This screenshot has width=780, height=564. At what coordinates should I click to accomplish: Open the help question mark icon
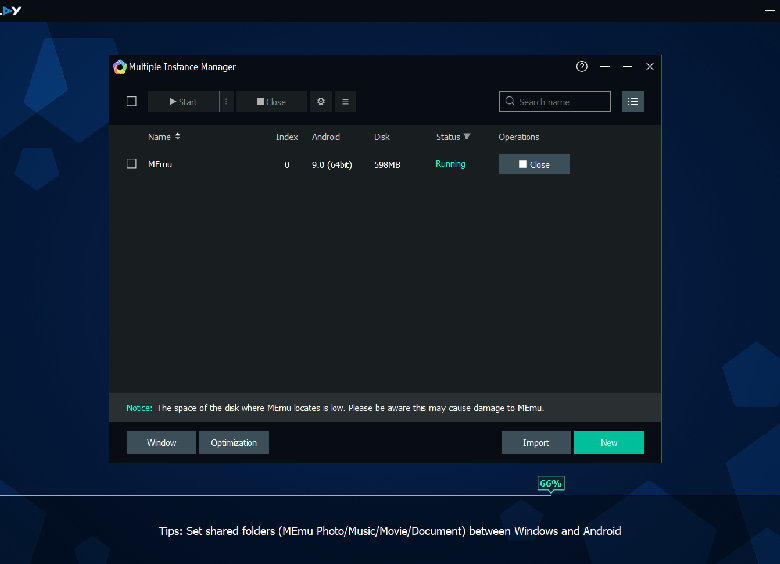click(x=582, y=67)
